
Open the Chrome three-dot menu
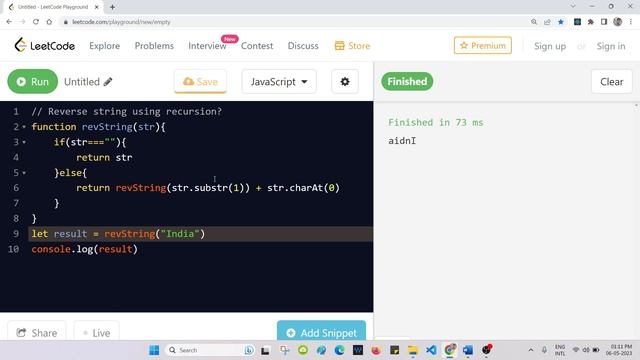click(x=631, y=22)
